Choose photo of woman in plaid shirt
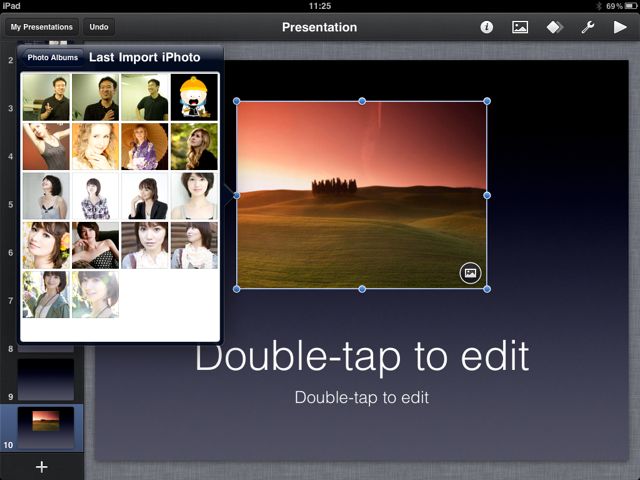 point(96,196)
